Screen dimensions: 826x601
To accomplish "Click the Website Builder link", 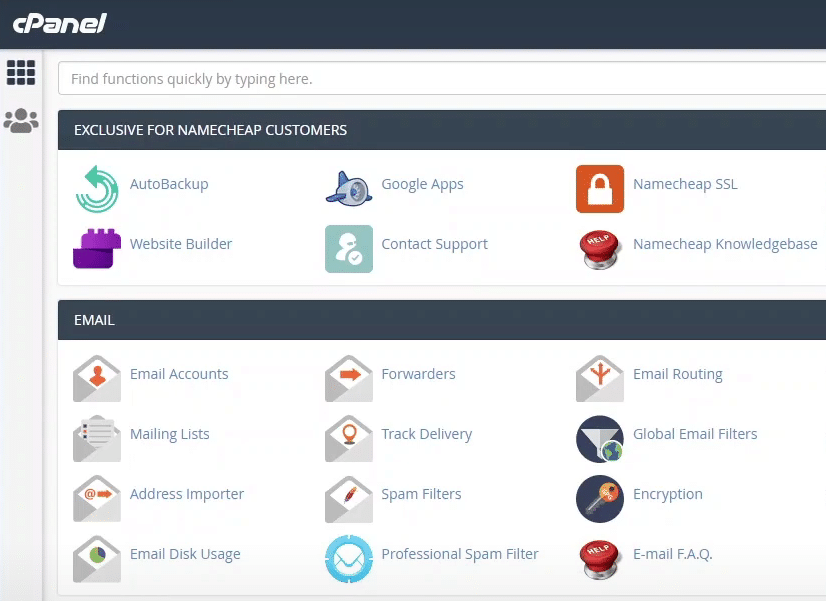I will pyautogui.click(x=181, y=244).
